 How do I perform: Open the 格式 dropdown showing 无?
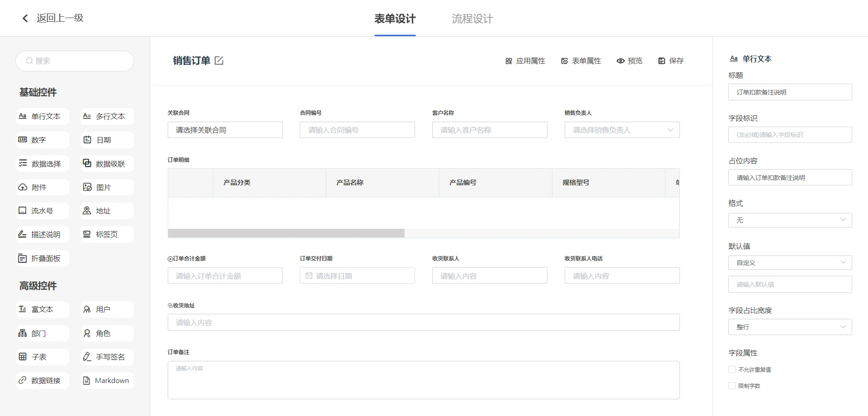tap(790, 220)
